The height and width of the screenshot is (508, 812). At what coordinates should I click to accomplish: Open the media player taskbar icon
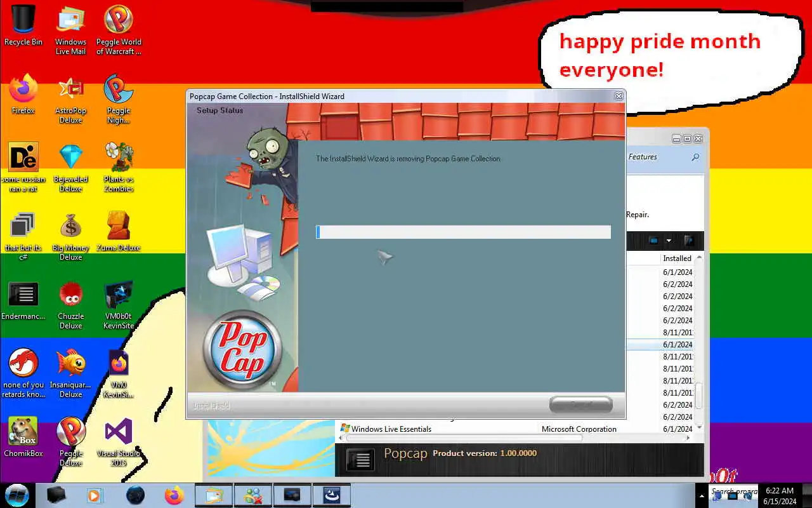(95, 495)
